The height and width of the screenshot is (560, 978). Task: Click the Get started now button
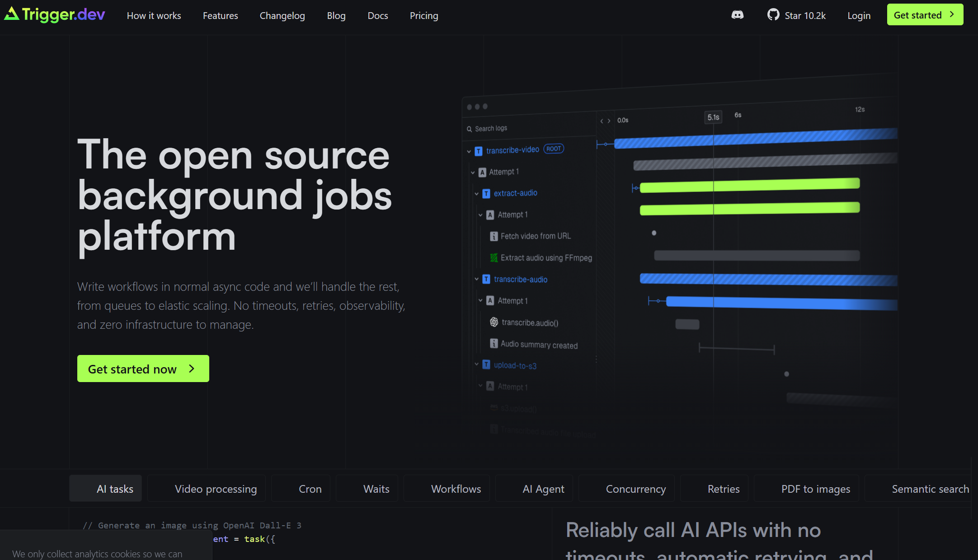pyautogui.click(x=143, y=369)
